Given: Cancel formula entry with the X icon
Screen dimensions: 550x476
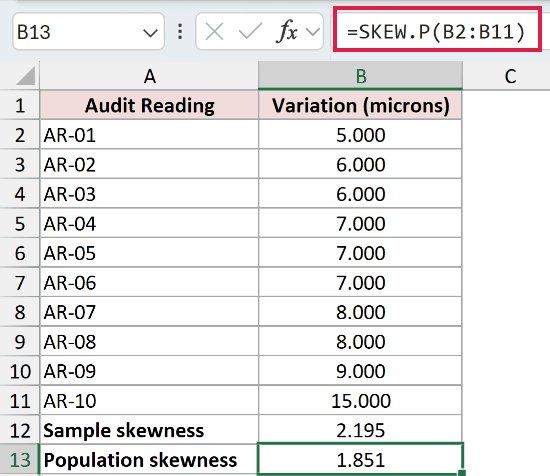Looking at the screenshot, I should [214, 32].
